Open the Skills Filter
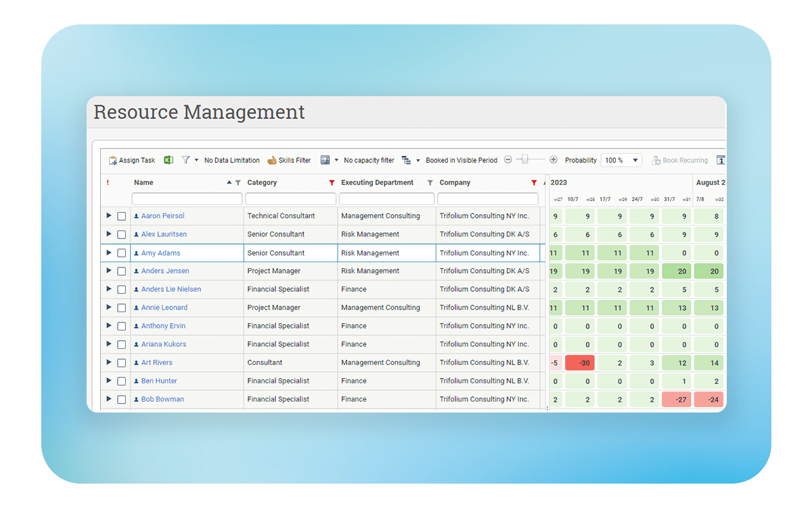Screen dimensions: 812x508 tap(289, 161)
